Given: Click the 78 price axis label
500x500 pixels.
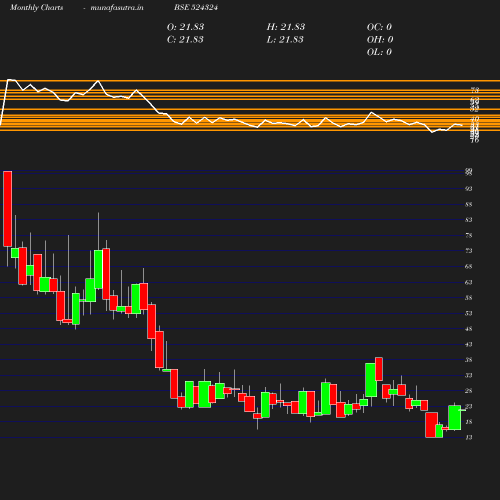Looking at the screenshot, I should tap(469, 236).
